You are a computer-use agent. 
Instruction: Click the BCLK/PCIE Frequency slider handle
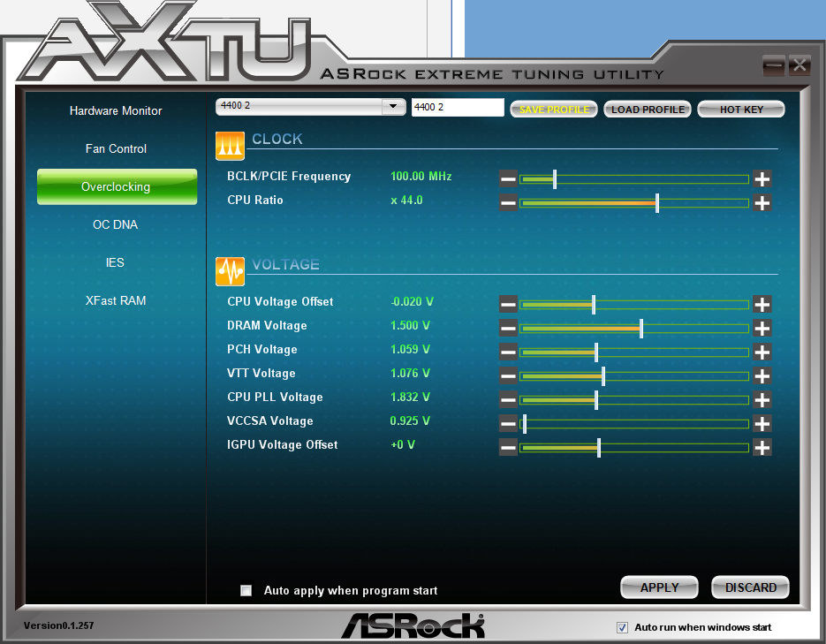point(555,179)
